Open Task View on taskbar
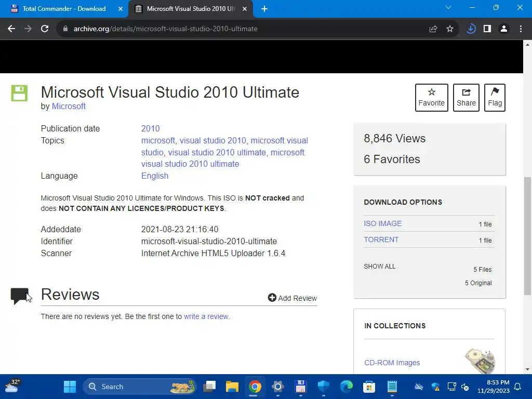532x399 pixels. point(209,387)
